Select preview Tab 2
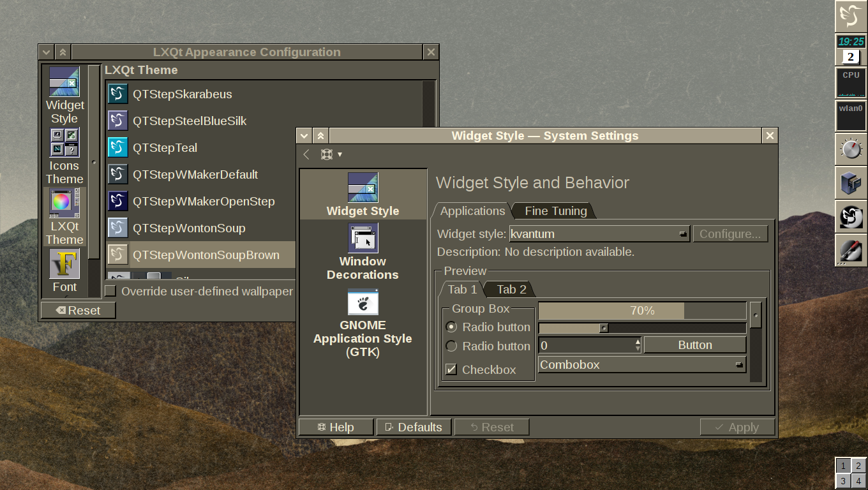This screenshot has height=490, width=868. click(511, 290)
